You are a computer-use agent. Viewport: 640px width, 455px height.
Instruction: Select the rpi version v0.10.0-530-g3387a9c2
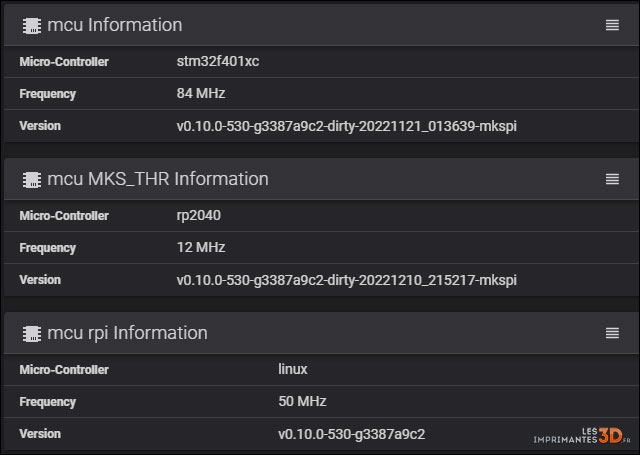tap(352, 434)
